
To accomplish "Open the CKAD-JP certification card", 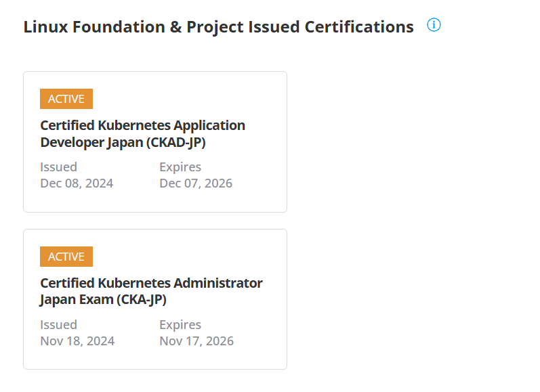I will coord(155,141).
